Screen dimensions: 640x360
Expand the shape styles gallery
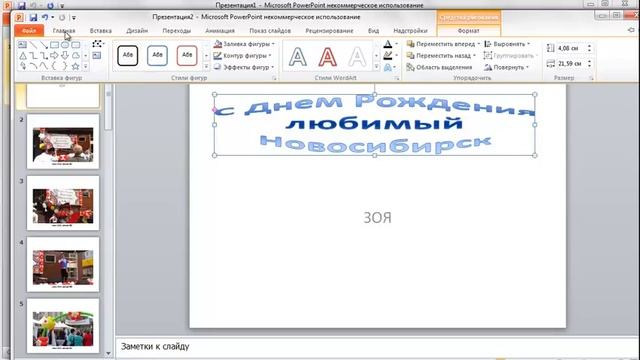206,67
